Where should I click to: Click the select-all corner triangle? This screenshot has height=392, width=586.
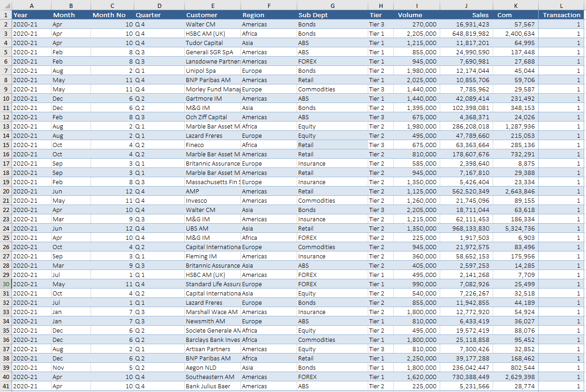(x=6, y=5)
